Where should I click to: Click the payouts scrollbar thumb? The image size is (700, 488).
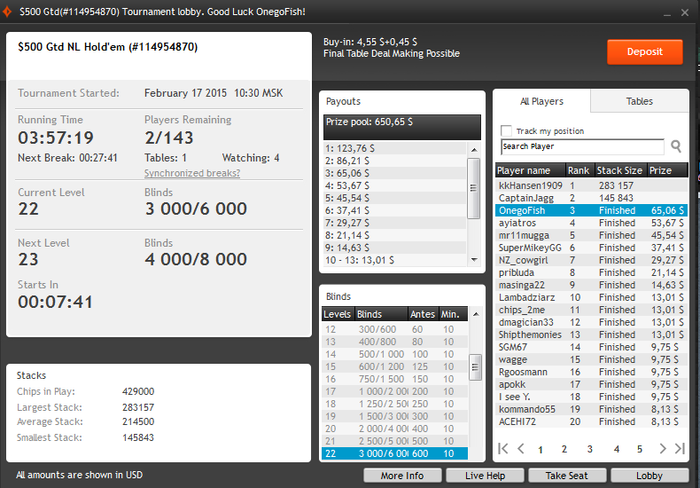pyautogui.click(x=474, y=188)
